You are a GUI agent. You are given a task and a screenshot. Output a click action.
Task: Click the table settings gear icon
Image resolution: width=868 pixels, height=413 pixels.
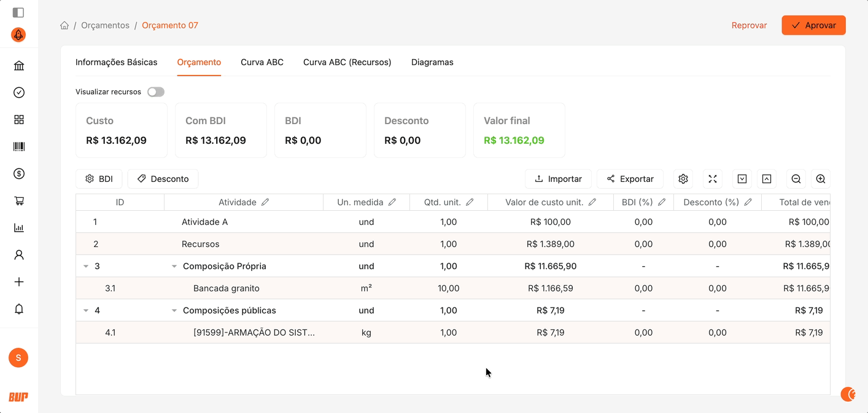(683, 179)
